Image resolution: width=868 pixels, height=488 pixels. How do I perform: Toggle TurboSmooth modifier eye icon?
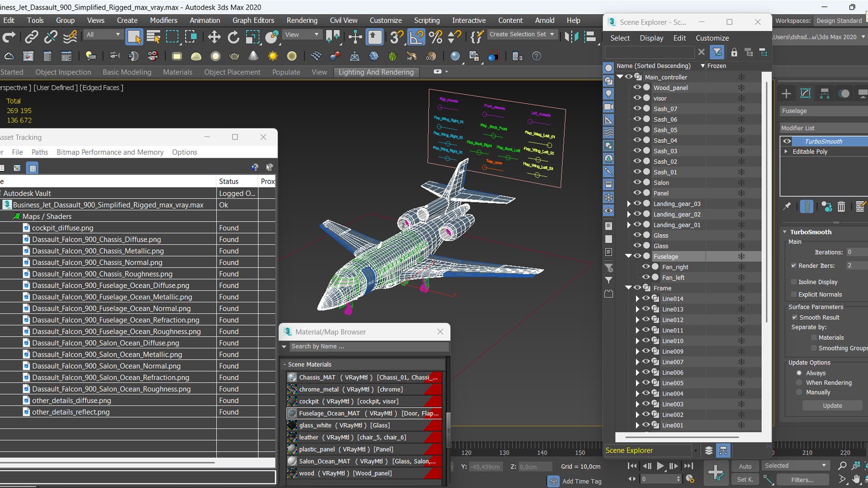[x=787, y=141]
